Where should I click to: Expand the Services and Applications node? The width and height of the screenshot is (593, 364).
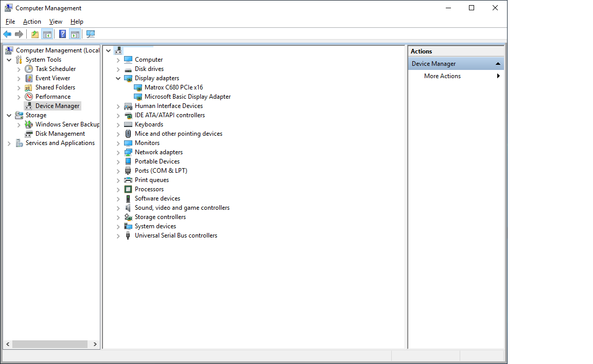(x=9, y=143)
